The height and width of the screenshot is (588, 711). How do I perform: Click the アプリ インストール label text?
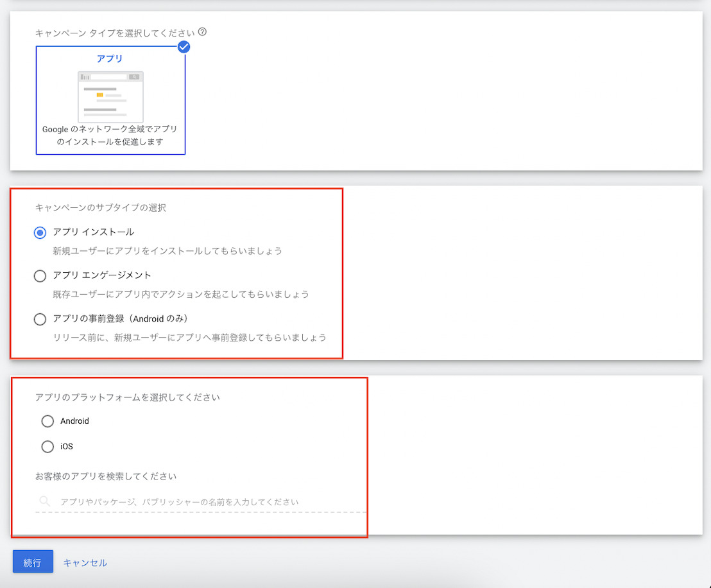[x=94, y=232]
